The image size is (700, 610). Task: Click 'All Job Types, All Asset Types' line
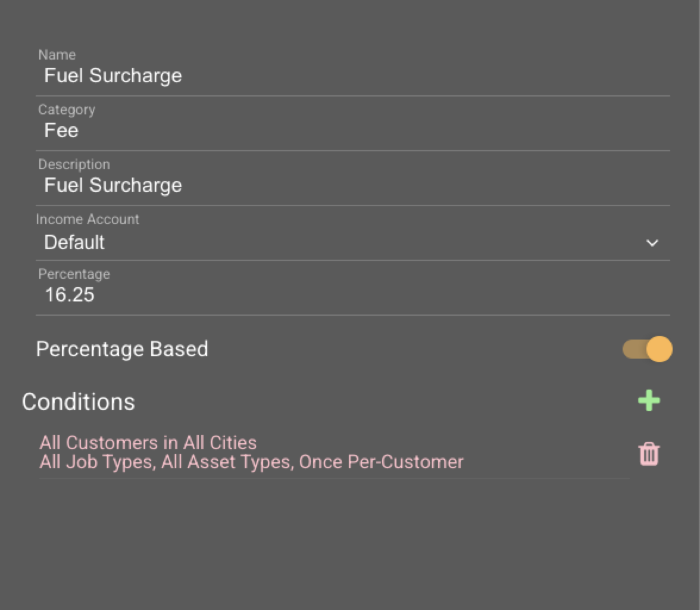coord(167,462)
